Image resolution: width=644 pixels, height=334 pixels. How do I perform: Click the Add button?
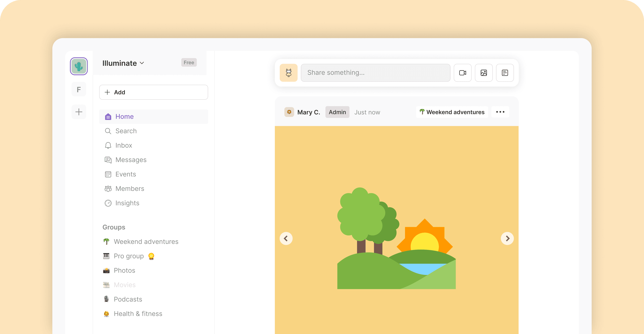153,92
